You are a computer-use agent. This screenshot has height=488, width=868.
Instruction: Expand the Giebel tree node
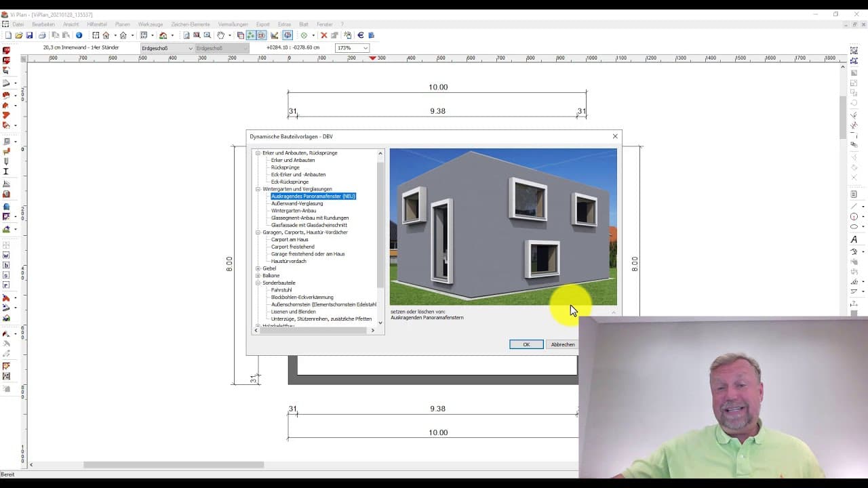coord(258,268)
